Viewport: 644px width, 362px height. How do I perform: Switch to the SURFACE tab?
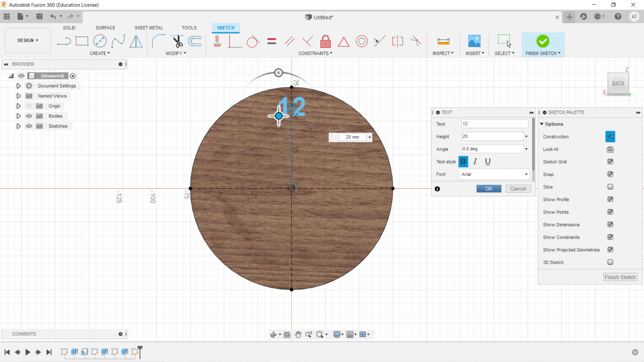pyautogui.click(x=105, y=28)
